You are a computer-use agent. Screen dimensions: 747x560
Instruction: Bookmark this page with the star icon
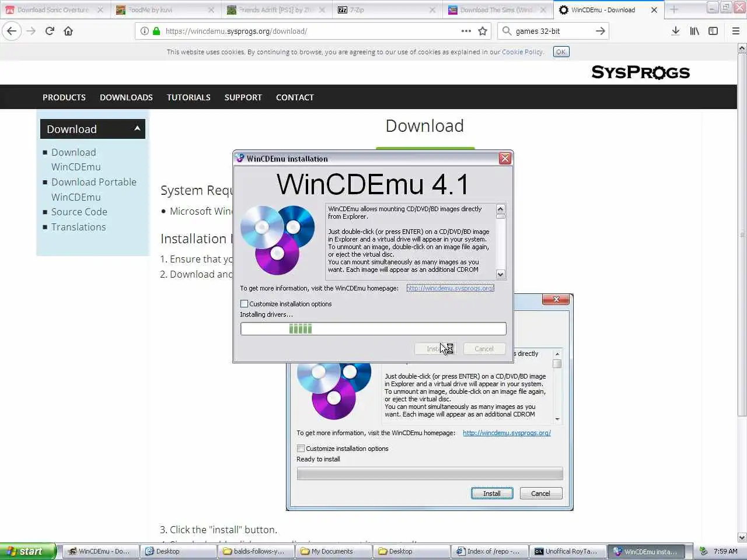[x=483, y=31]
